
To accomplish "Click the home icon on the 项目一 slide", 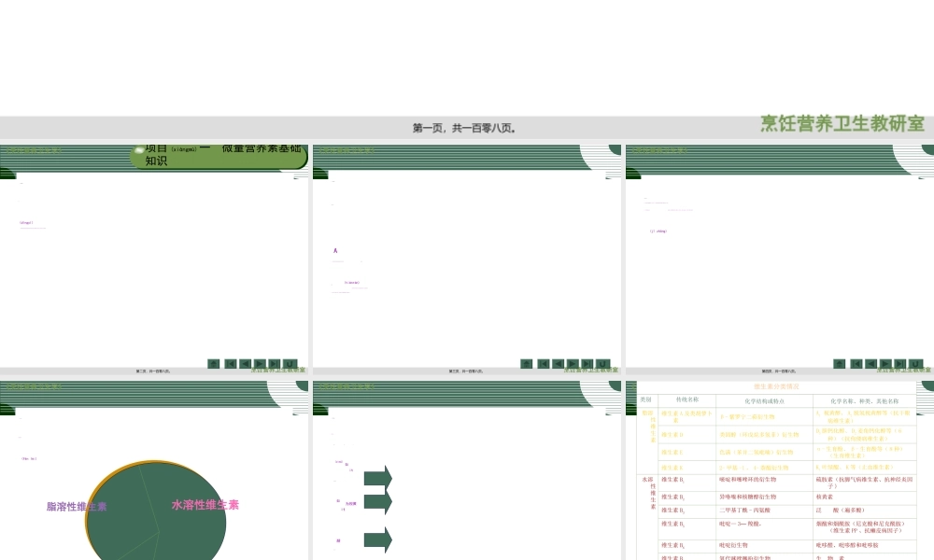I will (213, 364).
